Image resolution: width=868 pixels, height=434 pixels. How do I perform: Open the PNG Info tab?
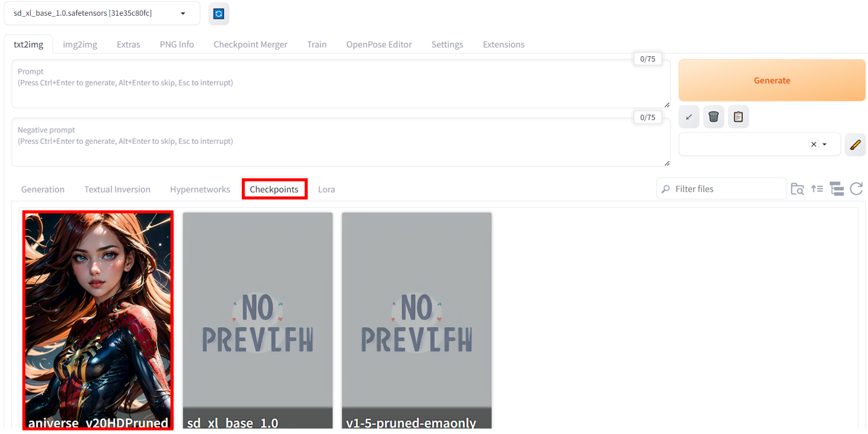pos(177,44)
